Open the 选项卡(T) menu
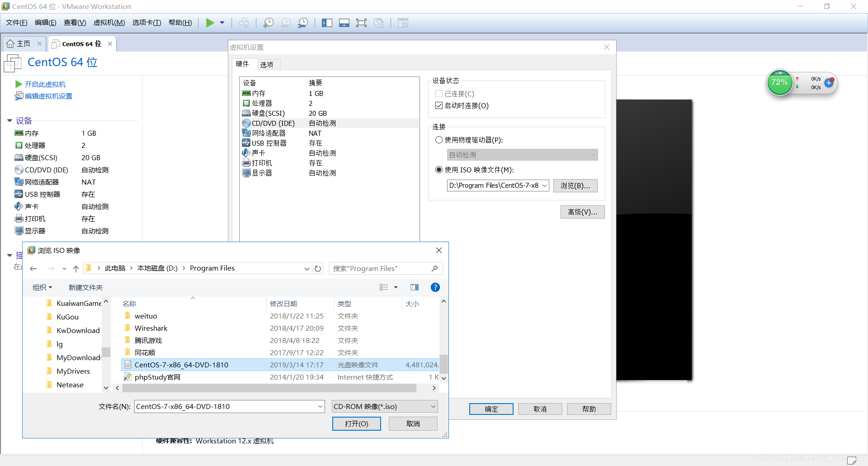 point(146,23)
